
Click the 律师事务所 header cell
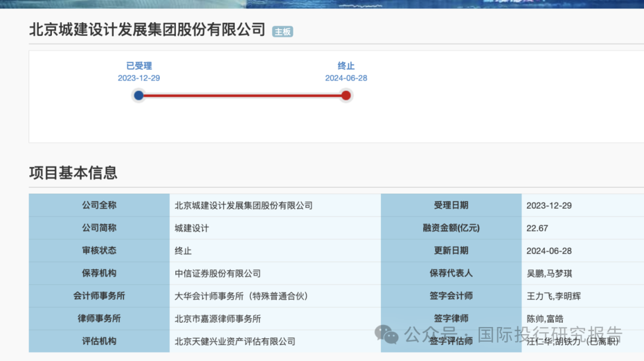click(x=99, y=318)
